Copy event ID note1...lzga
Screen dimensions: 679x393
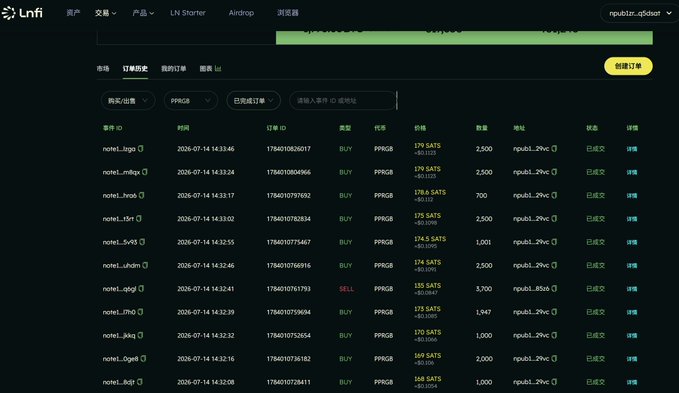141,148
